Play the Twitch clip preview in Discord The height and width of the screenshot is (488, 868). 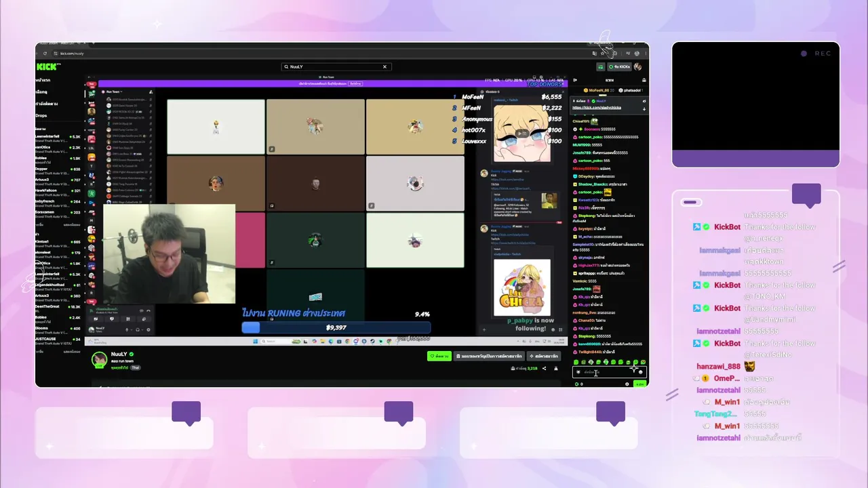[521, 133]
